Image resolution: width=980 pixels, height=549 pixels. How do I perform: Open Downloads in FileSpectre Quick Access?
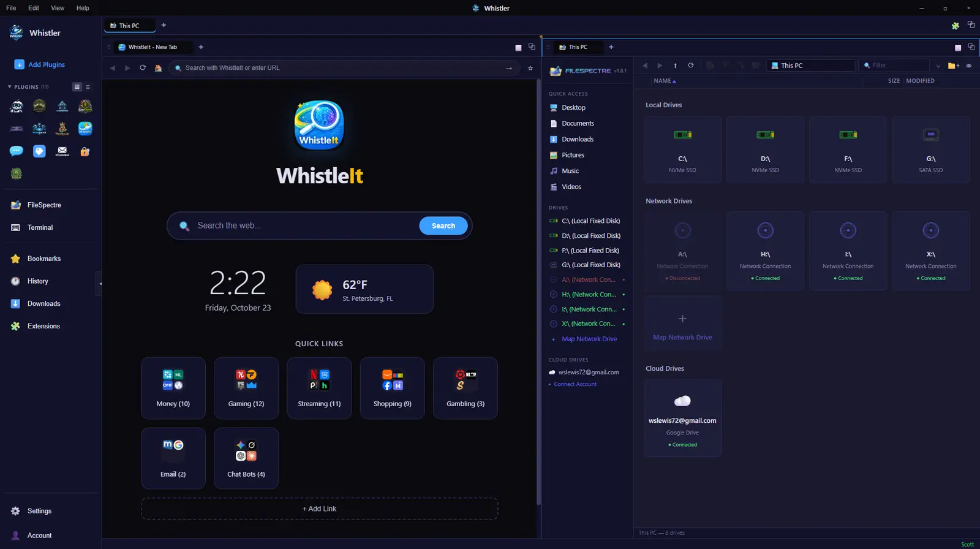[x=578, y=140]
